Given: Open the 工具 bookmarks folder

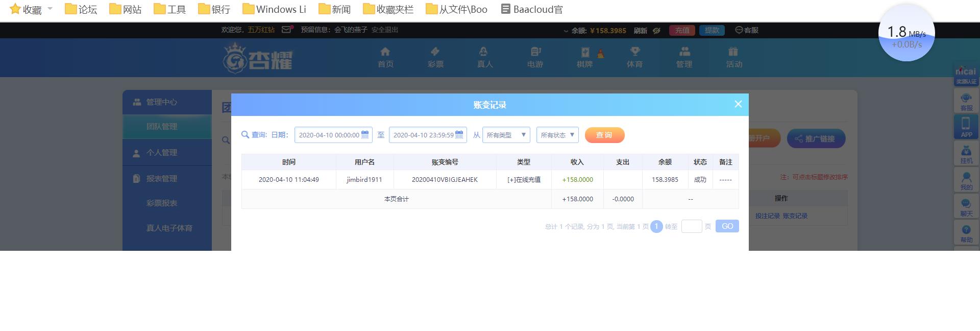Looking at the screenshot, I should [x=169, y=9].
